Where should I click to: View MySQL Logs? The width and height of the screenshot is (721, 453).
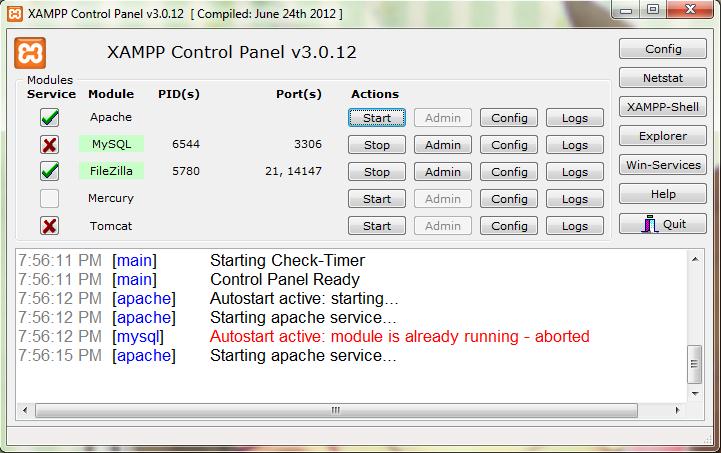point(575,145)
